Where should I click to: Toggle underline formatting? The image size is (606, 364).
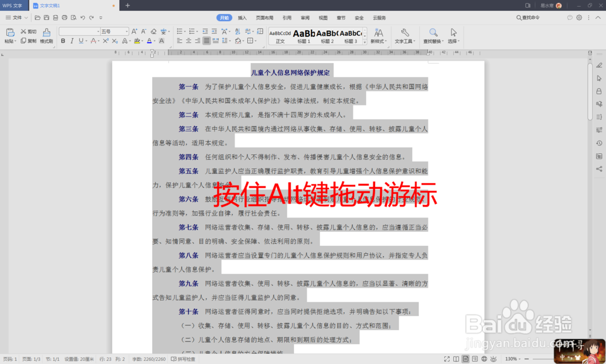point(79,41)
